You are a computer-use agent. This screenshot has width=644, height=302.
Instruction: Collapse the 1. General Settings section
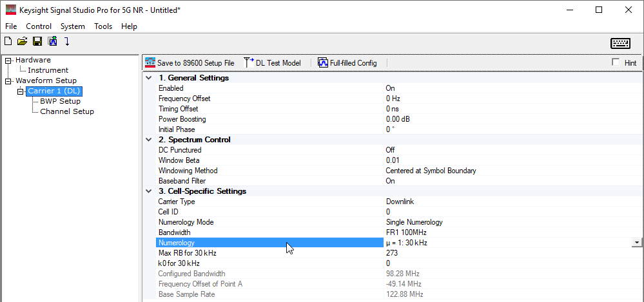pyautogui.click(x=149, y=77)
